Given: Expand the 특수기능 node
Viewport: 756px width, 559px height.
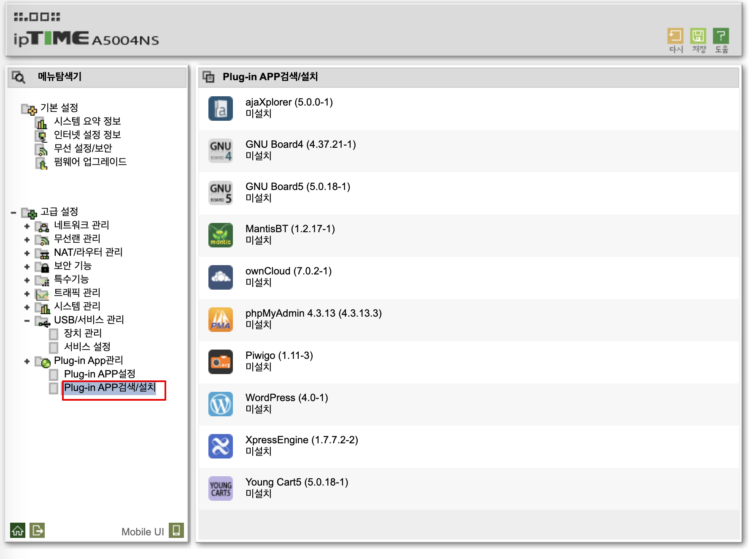Looking at the screenshot, I should tap(27, 280).
